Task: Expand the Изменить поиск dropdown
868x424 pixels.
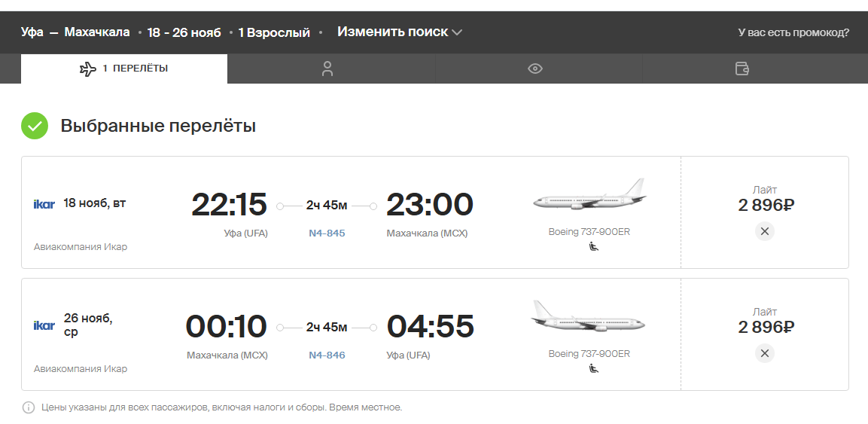Action: click(399, 32)
